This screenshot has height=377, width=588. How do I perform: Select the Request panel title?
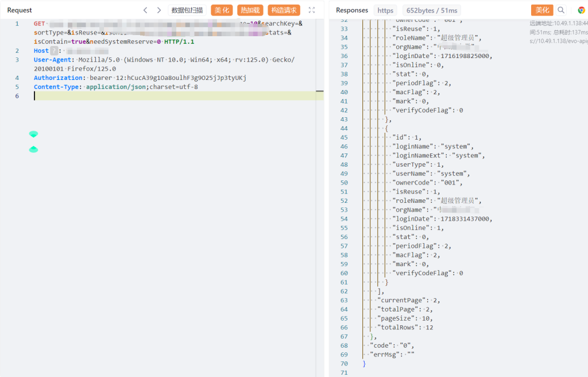[x=20, y=10]
